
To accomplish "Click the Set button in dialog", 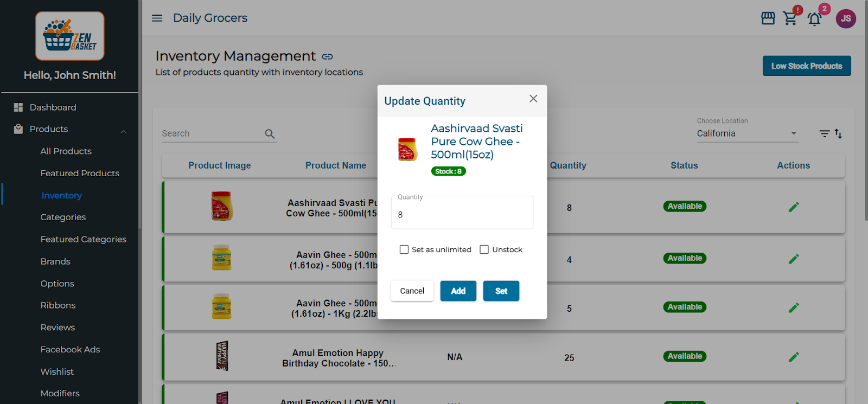I will [501, 291].
